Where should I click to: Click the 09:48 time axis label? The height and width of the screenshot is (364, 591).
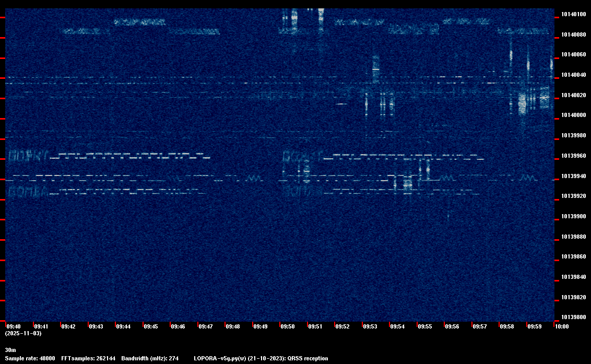point(232,326)
